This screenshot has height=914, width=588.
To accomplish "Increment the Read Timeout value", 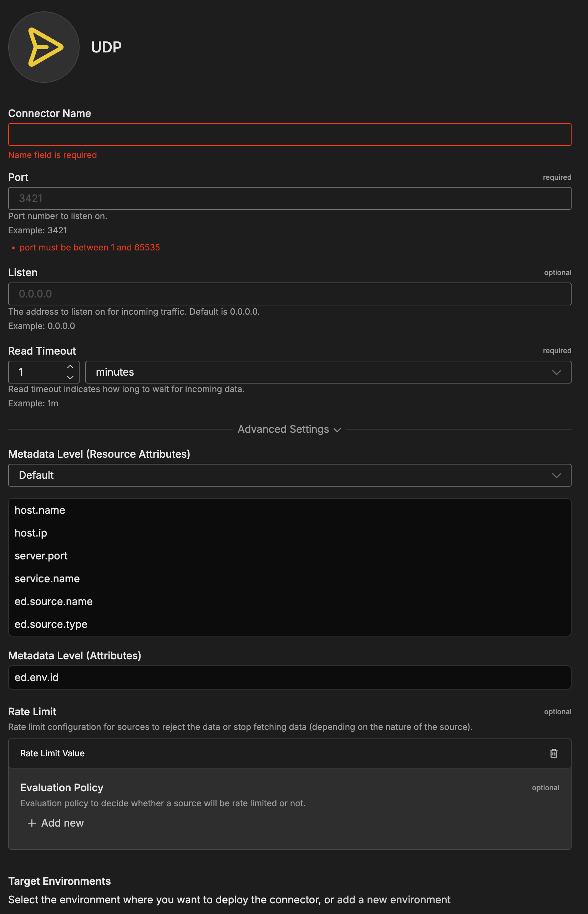I will (70, 366).
